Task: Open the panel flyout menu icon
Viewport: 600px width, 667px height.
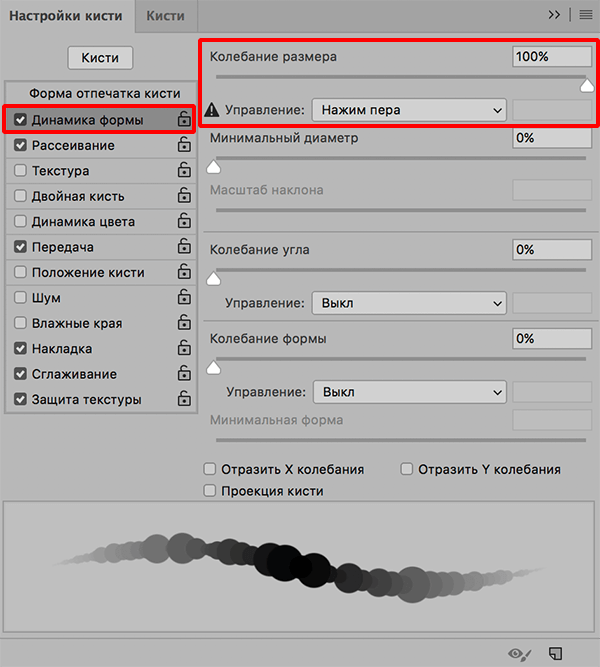Action: click(585, 15)
